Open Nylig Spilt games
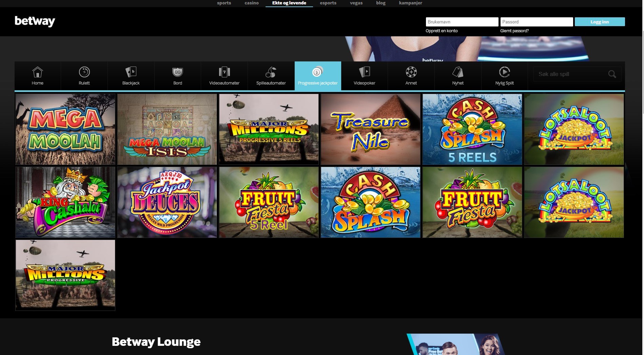 pos(504,75)
